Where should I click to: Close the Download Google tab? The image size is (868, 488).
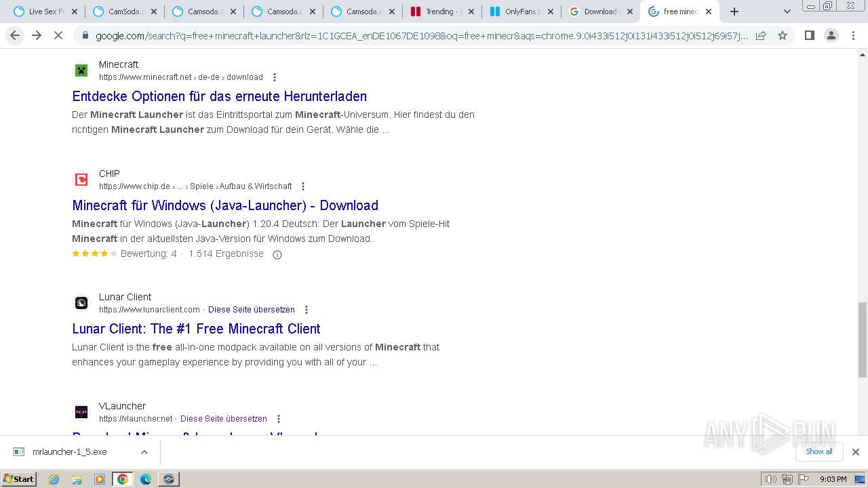[x=629, y=12]
